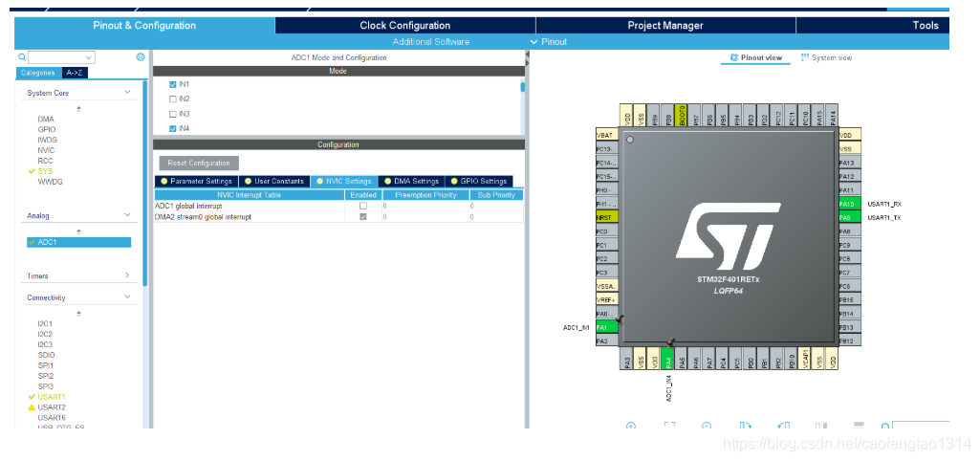Toggle DMA2 stream0 global interrupt checkbox
This screenshot has height=461, width=980.
click(x=363, y=216)
